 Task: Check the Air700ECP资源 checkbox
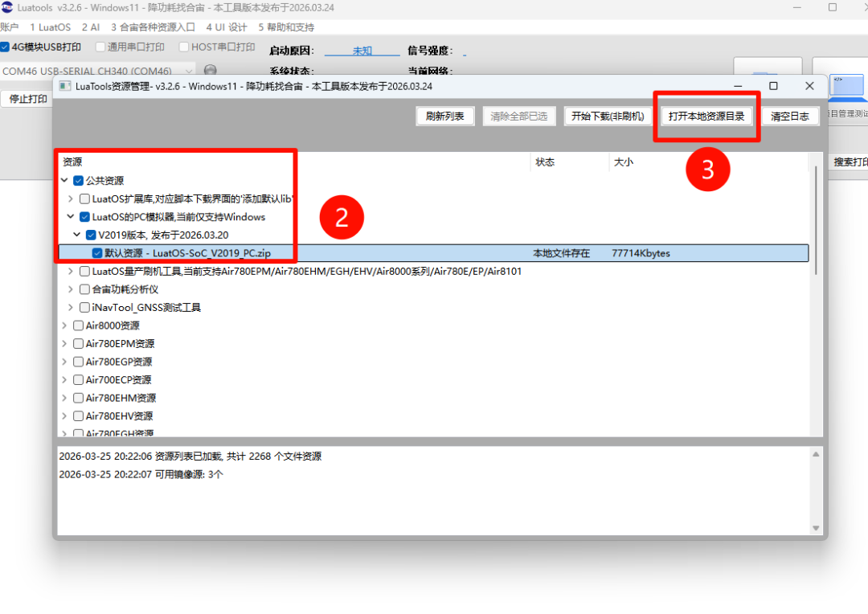pyautogui.click(x=78, y=380)
